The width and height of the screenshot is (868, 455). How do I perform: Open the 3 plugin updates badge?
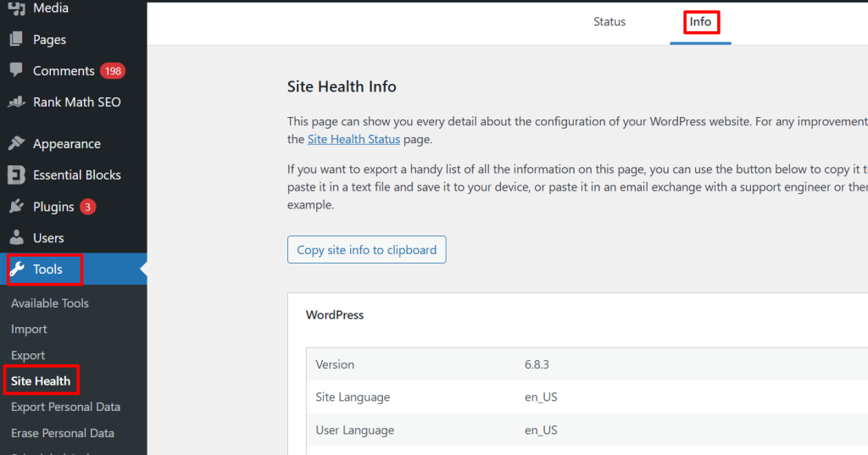88,207
